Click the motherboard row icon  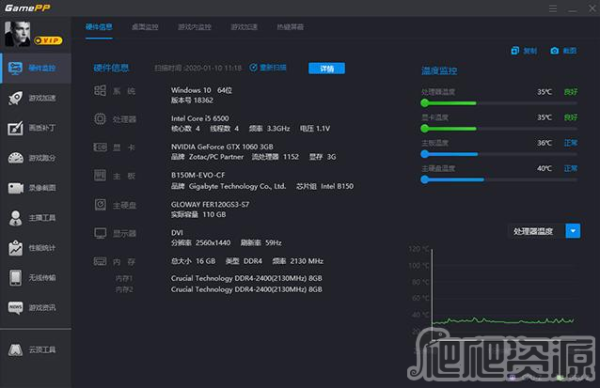tap(100, 176)
